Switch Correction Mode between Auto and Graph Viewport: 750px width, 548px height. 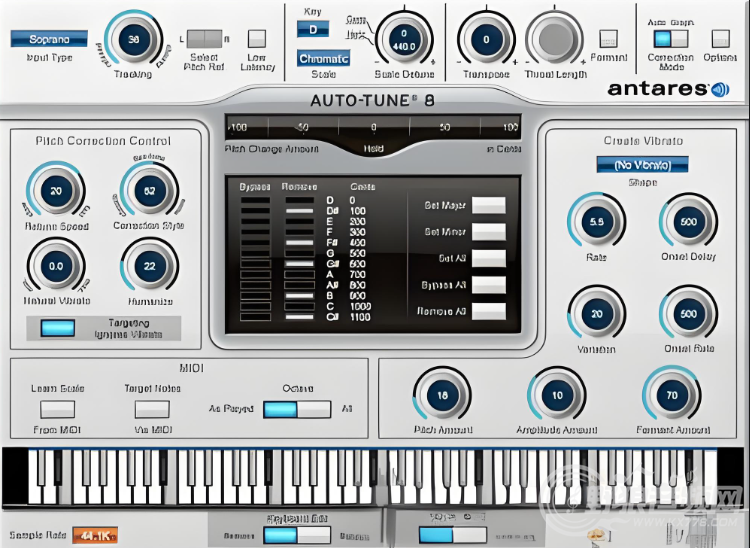pos(671,39)
